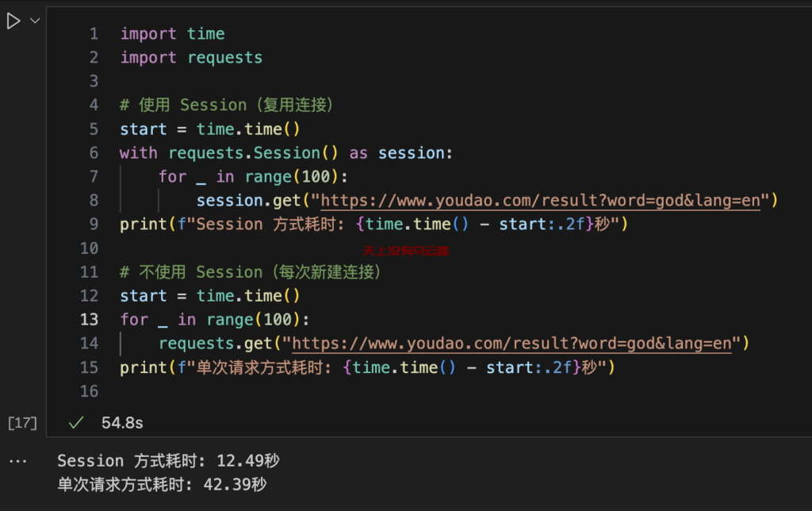Image resolution: width=812 pixels, height=511 pixels.
Task: Click the 54.8s execution time
Action: 122,423
